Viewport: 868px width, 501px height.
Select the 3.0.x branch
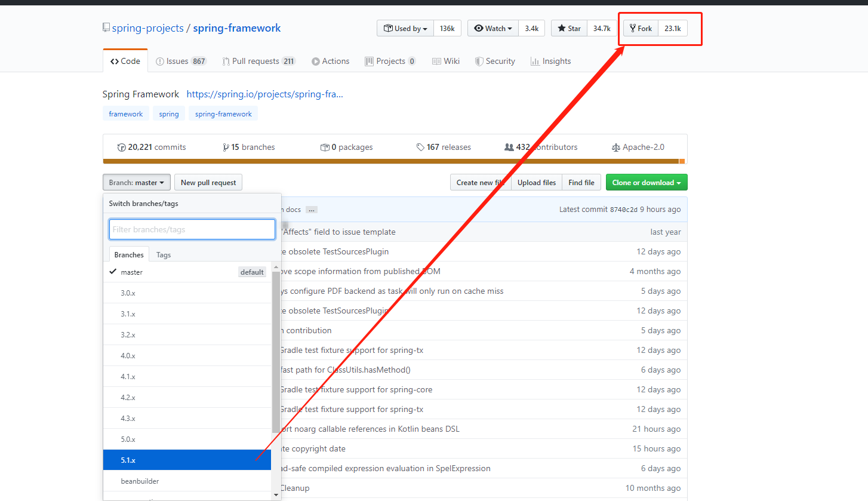tap(187, 293)
